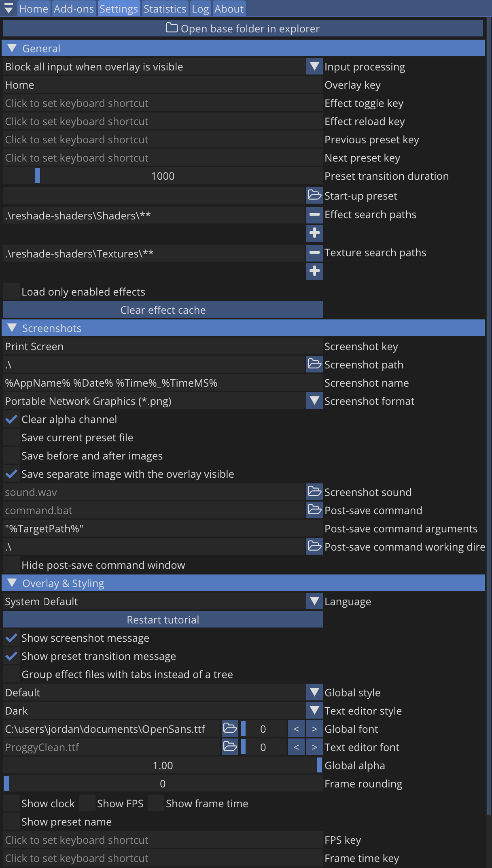Remove the Textures texture search path
Screen dimensions: 492x868
click(x=314, y=253)
